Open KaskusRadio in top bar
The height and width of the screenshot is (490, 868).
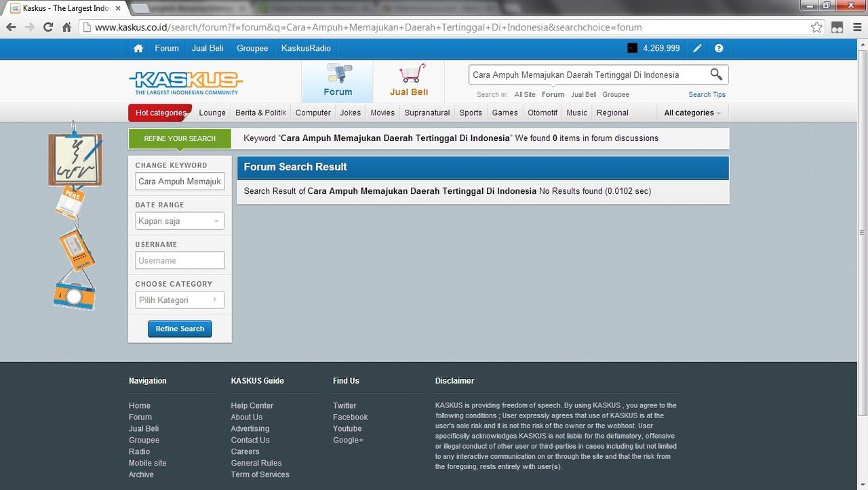(306, 48)
